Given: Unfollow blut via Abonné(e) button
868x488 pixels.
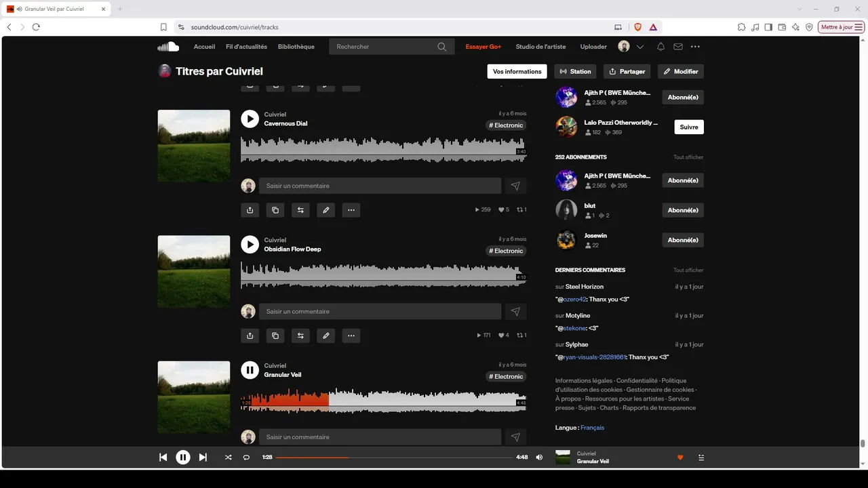Looking at the screenshot, I should pyautogui.click(x=683, y=210).
